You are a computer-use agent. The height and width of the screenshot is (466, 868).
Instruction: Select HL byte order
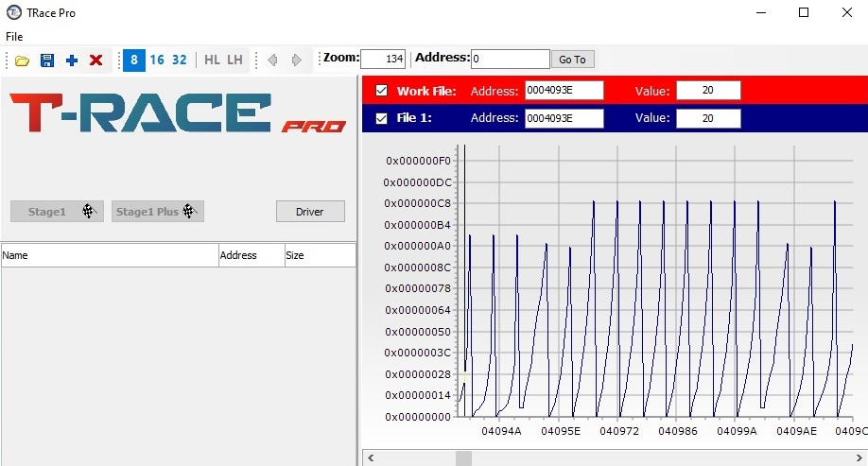(212, 60)
